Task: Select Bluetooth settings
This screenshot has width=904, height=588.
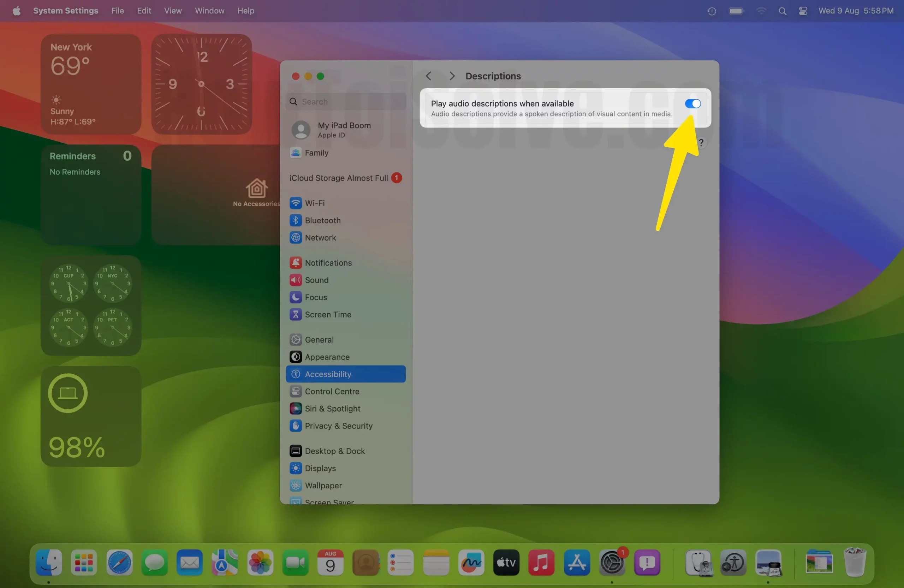Action: pos(322,220)
